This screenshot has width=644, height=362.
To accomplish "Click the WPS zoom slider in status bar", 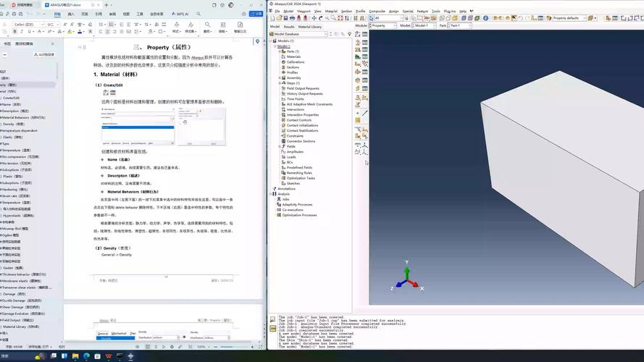I will tap(233, 347).
